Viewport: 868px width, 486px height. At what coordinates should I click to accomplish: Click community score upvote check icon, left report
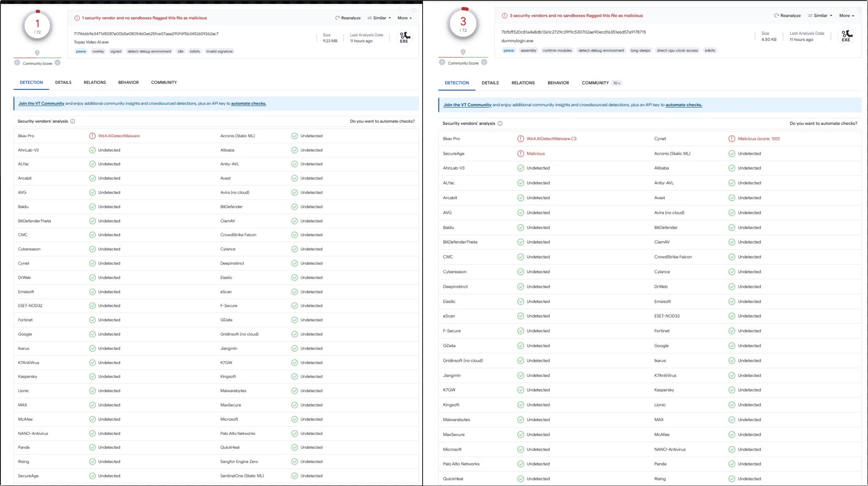click(x=58, y=63)
